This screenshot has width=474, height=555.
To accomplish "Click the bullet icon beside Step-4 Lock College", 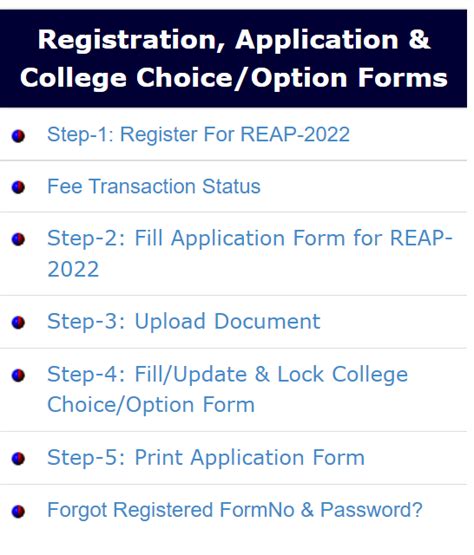I will coord(18,376).
